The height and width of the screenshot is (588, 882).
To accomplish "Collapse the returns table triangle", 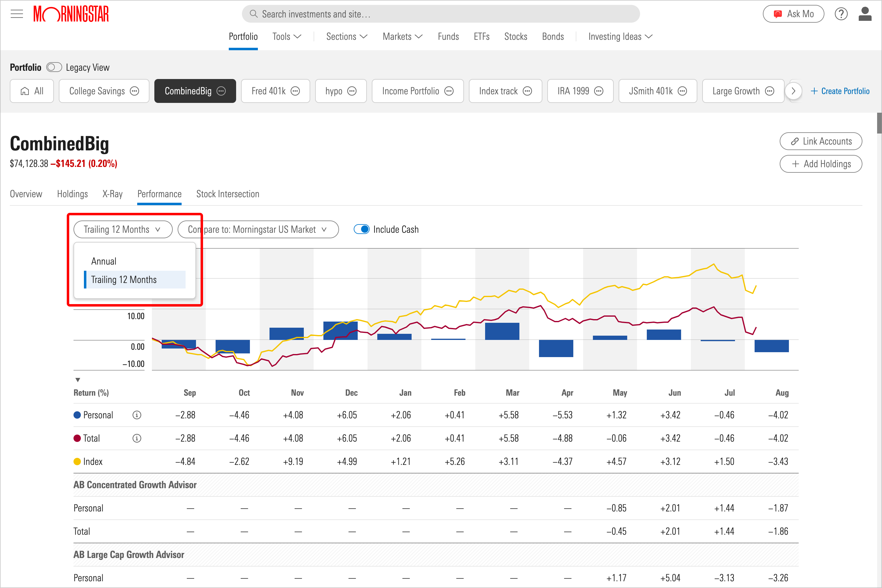I will click(x=77, y=380).
